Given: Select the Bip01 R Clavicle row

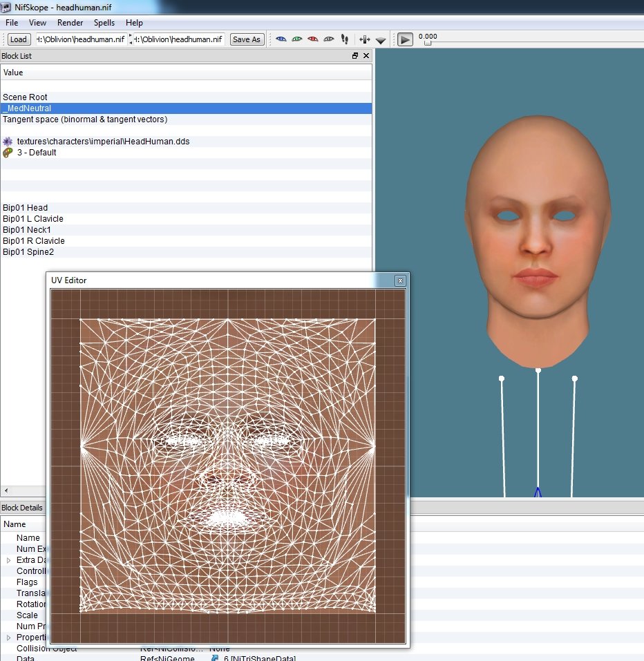Looking at the screenshot, I should point(186,240).
